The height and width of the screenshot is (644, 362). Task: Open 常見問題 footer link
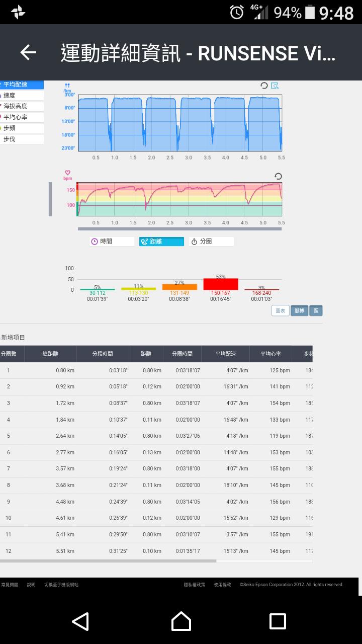pos(10,585)
